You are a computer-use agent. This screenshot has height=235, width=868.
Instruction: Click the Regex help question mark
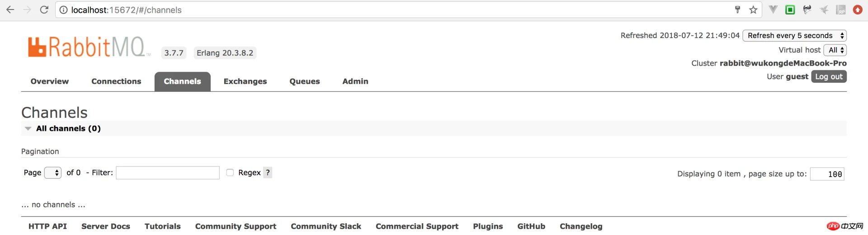point(268,173)
